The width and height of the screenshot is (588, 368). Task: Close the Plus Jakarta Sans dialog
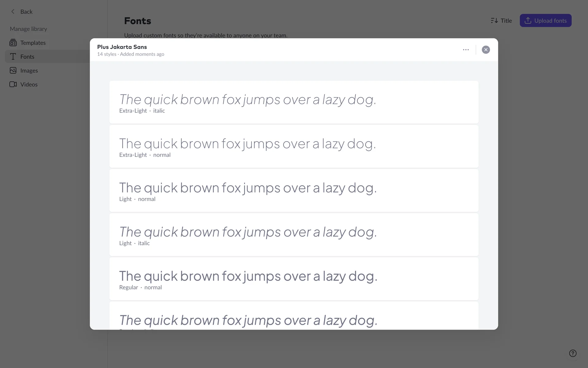tap(486, 50)
